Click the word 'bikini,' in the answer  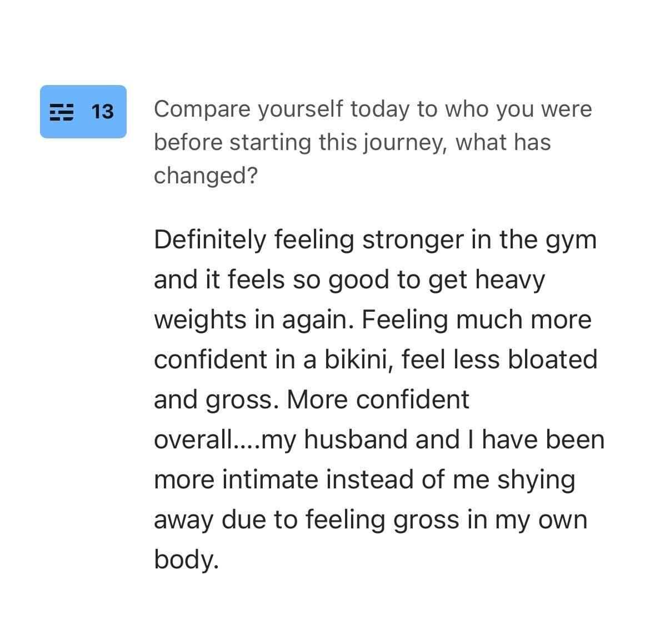(x=358, y=360)
